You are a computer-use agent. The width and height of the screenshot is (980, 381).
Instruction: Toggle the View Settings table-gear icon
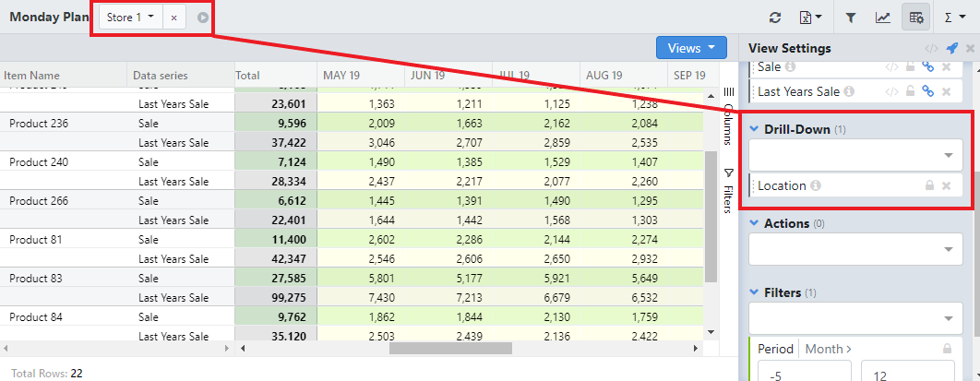916,18
